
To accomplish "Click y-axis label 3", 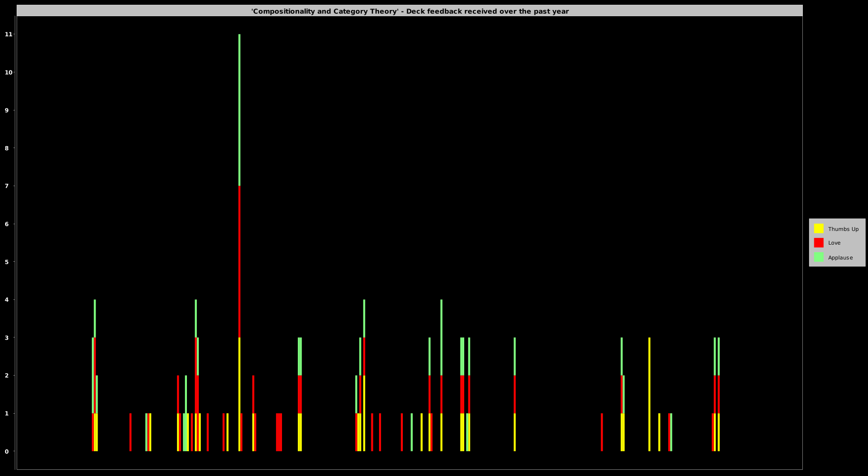I will [7, 337].
